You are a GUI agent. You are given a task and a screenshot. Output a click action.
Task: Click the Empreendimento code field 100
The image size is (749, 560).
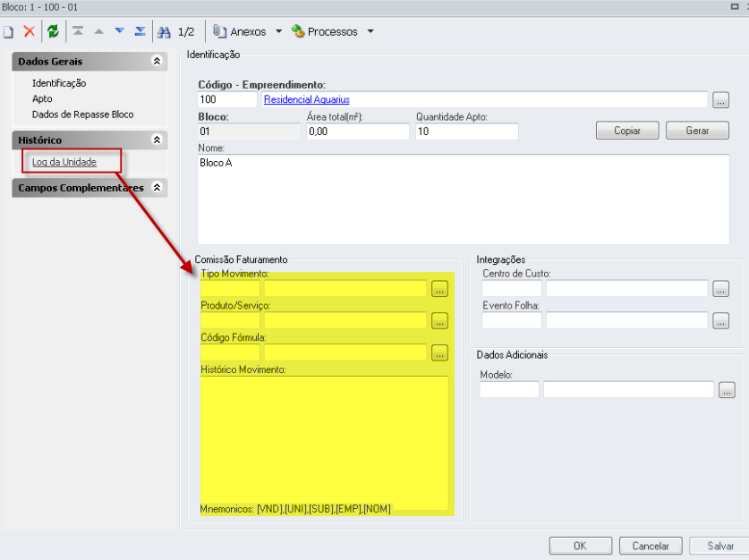pos(227,99)
